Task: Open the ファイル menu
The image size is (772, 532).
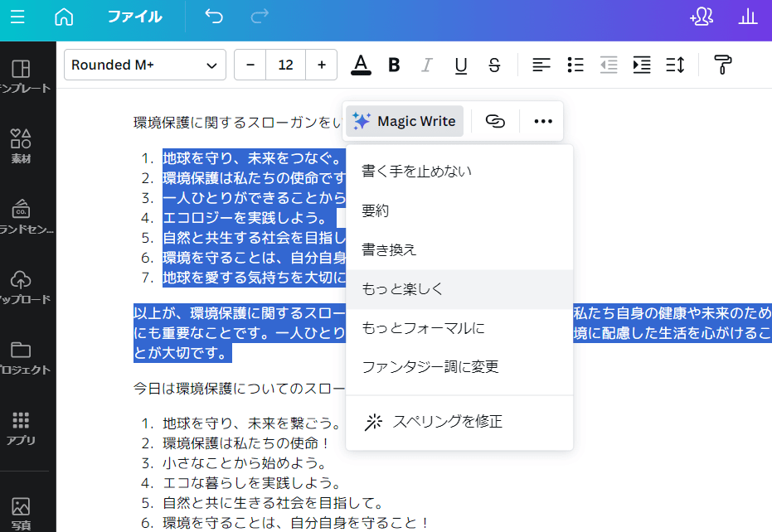Action: pyautogui.click(x=135, y=17)
